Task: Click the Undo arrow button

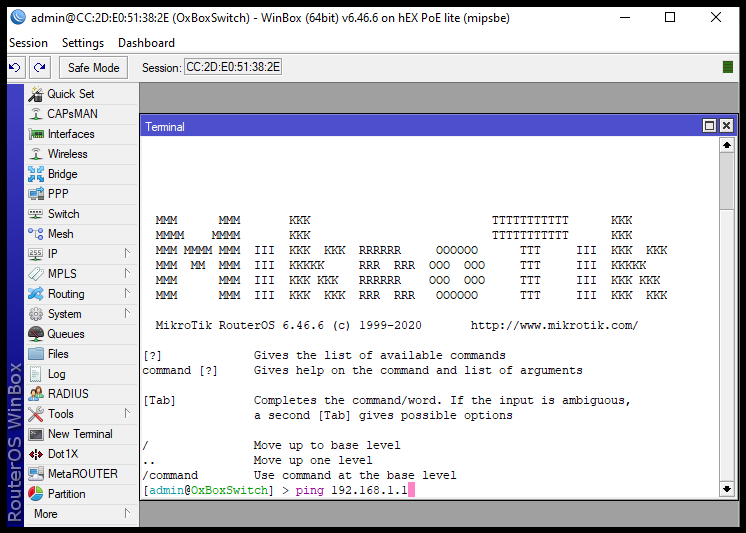Action: [15, 68]
